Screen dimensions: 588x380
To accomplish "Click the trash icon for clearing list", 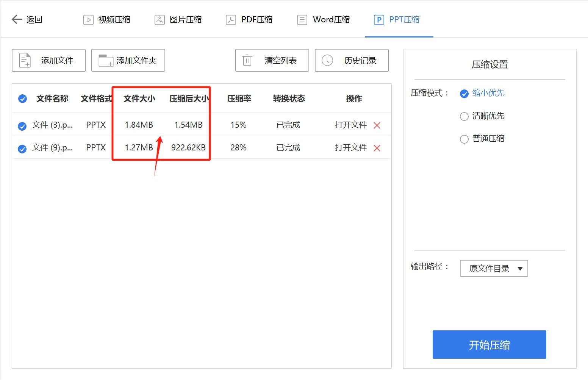I will (x=247, y=60).
